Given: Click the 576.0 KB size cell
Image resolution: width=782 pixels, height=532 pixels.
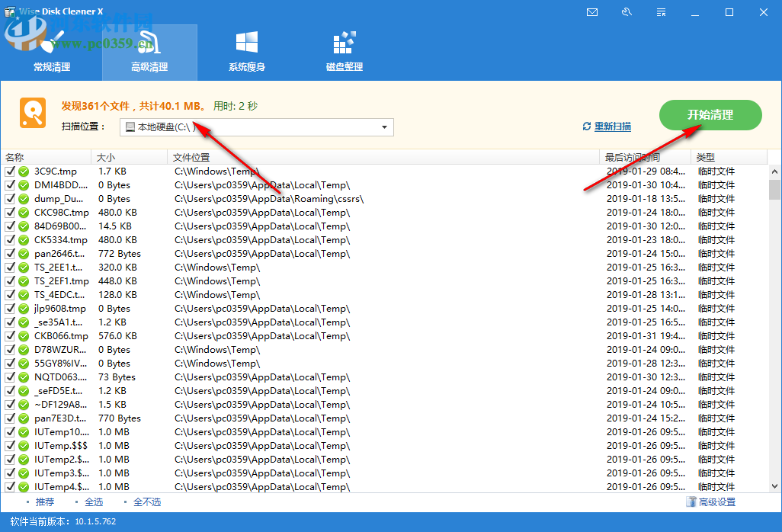Looking at the screenshot, I should pos(117,336).
